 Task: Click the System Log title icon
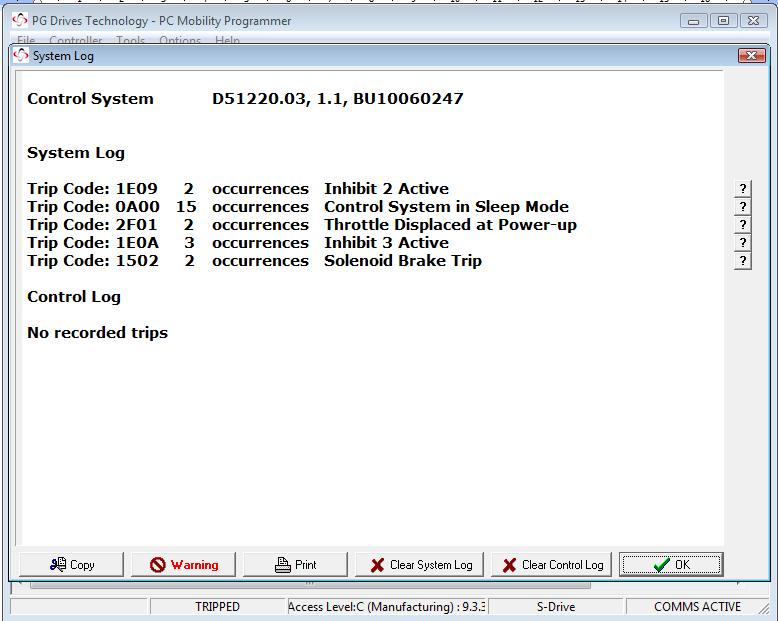(x=21, y=55)
